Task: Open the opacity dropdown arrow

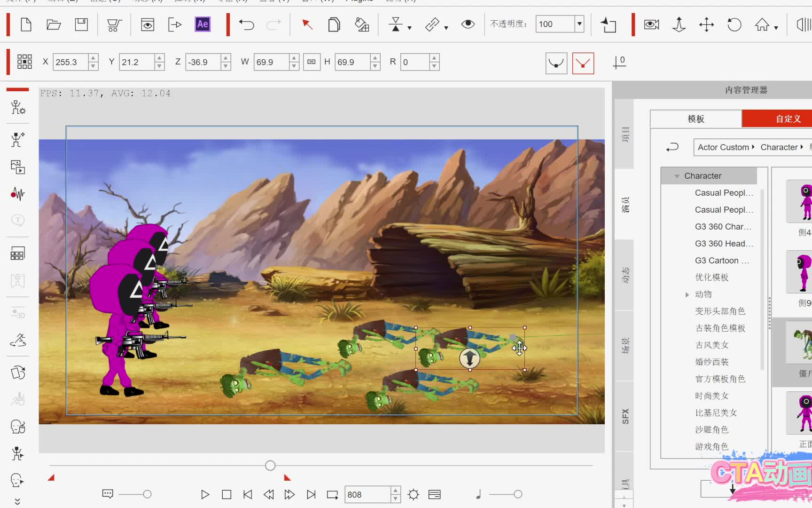Action: pyautogui.click(x=579, y=24)
